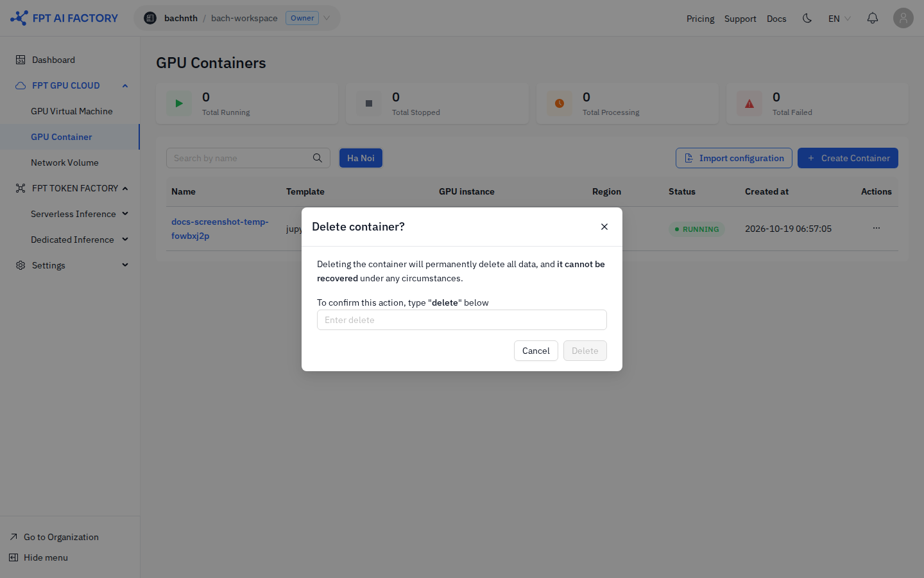Click the FPT Token Factory icon
Viewport: 924px width, 578px height.
[x=21, y=188]
